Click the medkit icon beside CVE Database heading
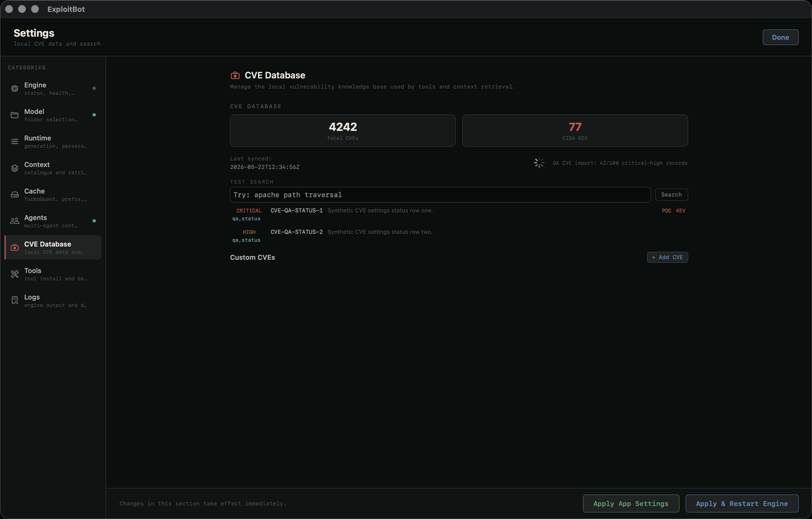The height and width of the screenshot is (519, 812). click(235, 75)
